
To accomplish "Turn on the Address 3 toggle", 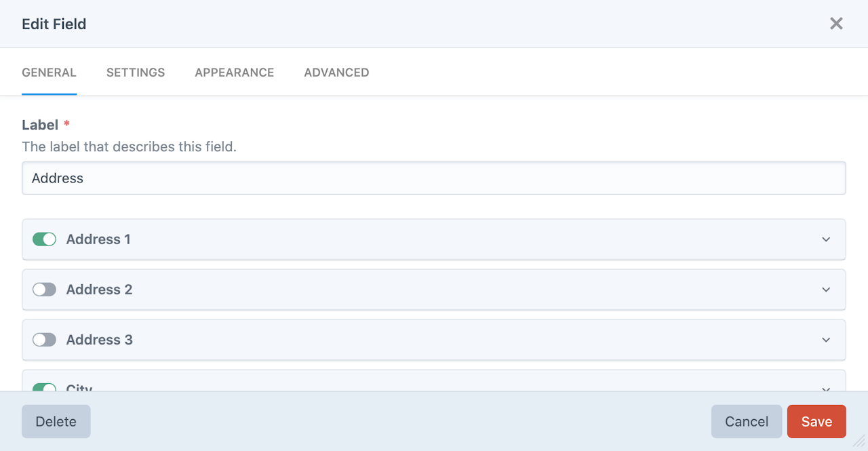I will (45, 340).
